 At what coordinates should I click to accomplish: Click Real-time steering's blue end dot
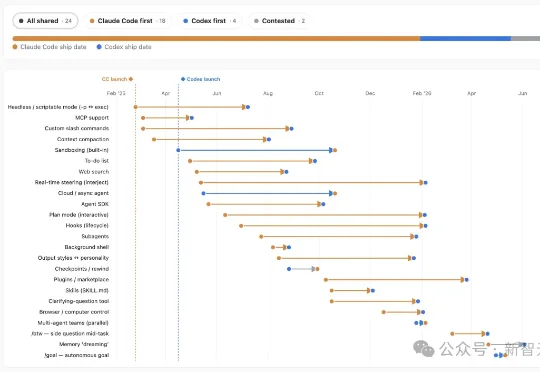pos(426,183)
